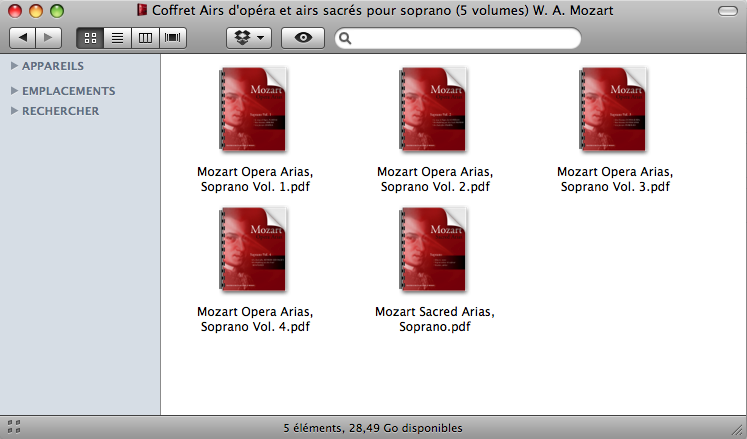Image resolution: width=747 pixels, height=439 pixels.
Task: Click the toolbar toggle pill button
Action: pos(726,11)
